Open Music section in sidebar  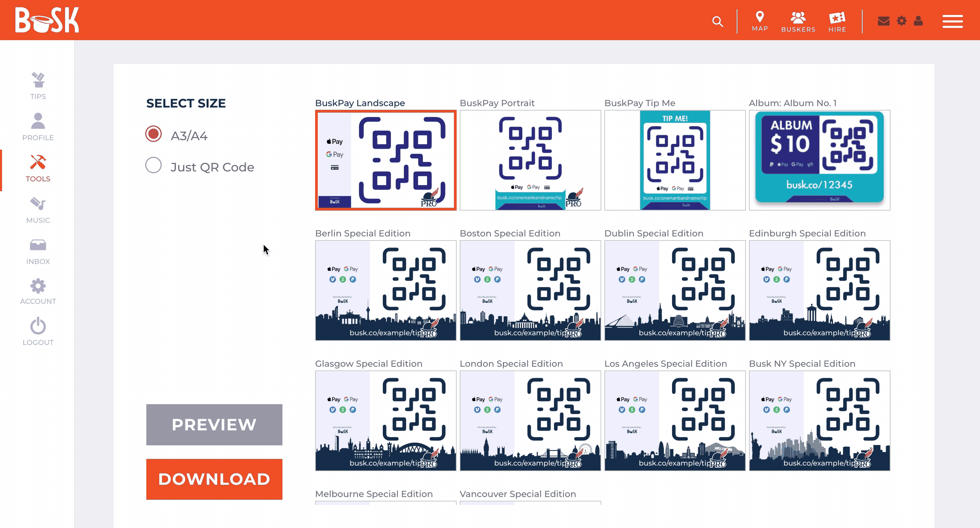[x=38, y=210]
